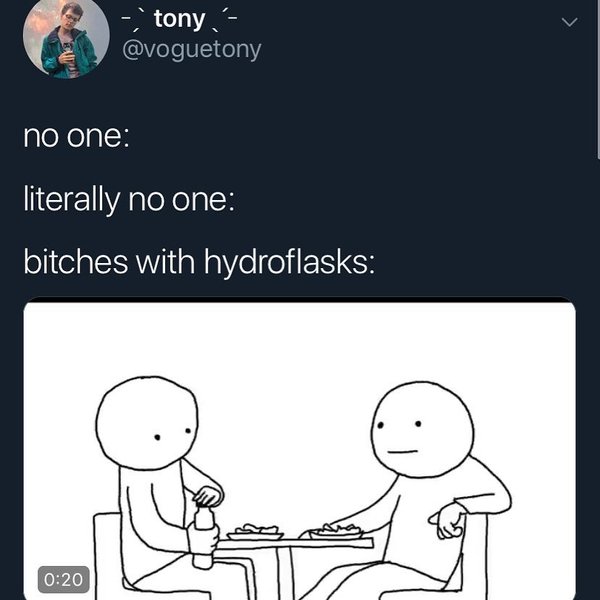Click the "literally no one:" text line
600x600 pixels.
coord(129,203)
